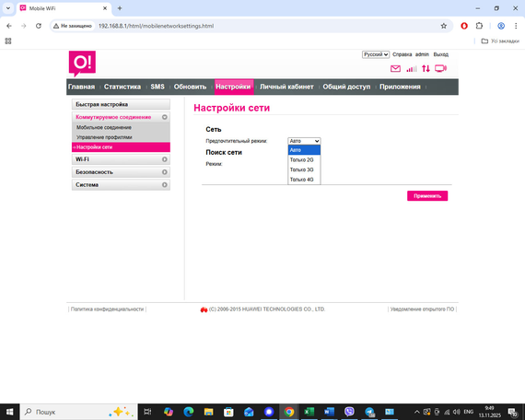Collapse Коммутируемое соединение section

pos(121,117)
